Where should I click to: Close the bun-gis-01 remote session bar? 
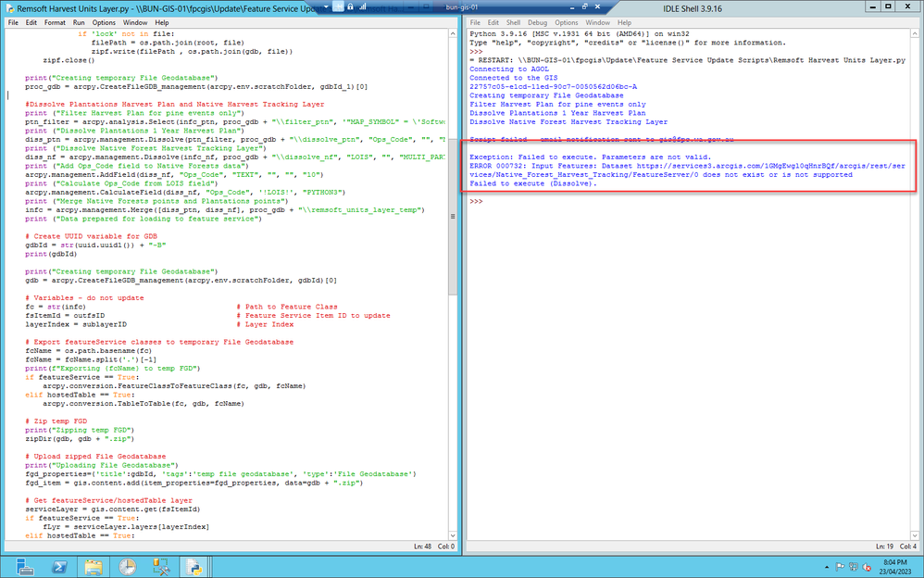coord(597,7)
